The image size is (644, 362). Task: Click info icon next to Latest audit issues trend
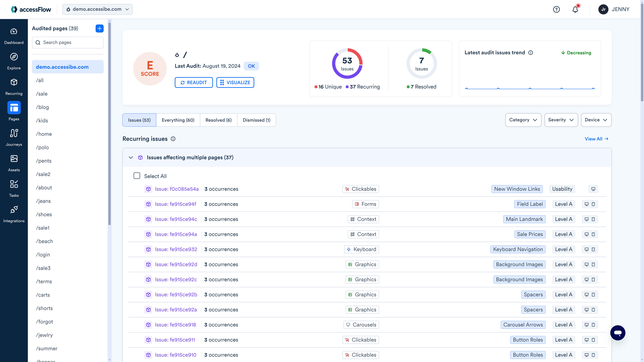[530, 53]
